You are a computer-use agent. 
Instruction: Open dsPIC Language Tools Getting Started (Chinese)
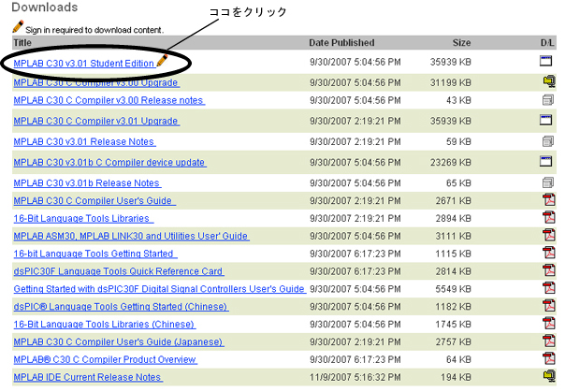coord(121,307)
